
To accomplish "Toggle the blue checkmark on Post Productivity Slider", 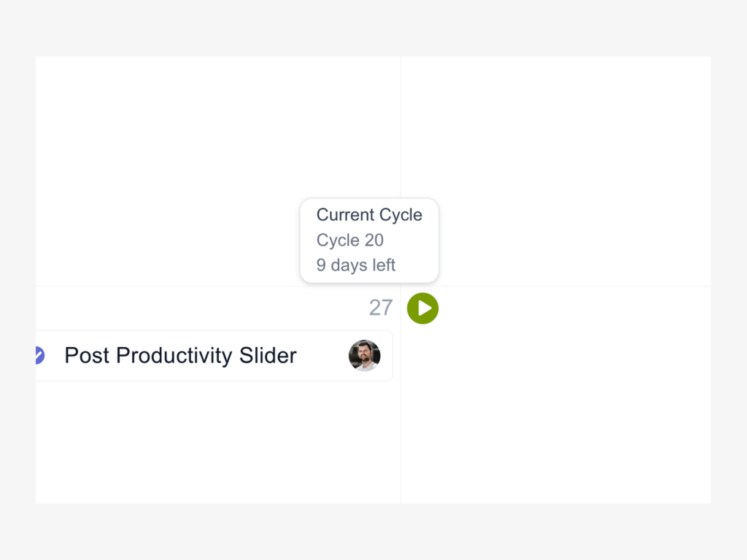I will click(x=39, y=355).
